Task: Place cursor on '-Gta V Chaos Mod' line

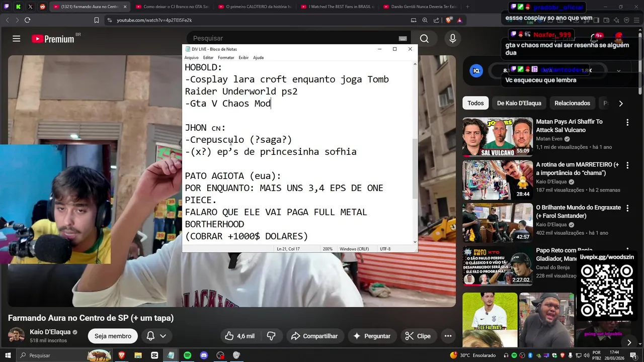Action: [x=228, y=104]
